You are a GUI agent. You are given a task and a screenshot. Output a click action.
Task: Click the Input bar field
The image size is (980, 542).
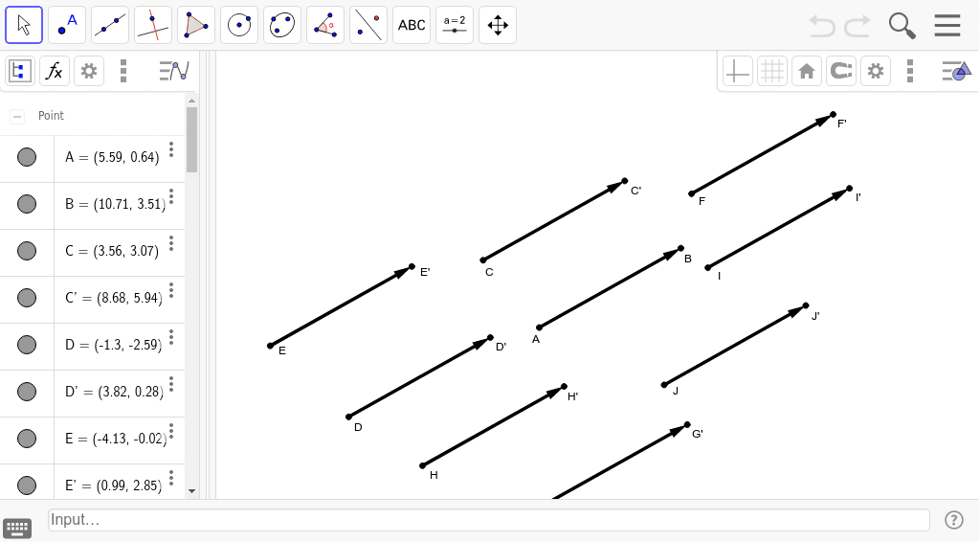coord(489,520)
